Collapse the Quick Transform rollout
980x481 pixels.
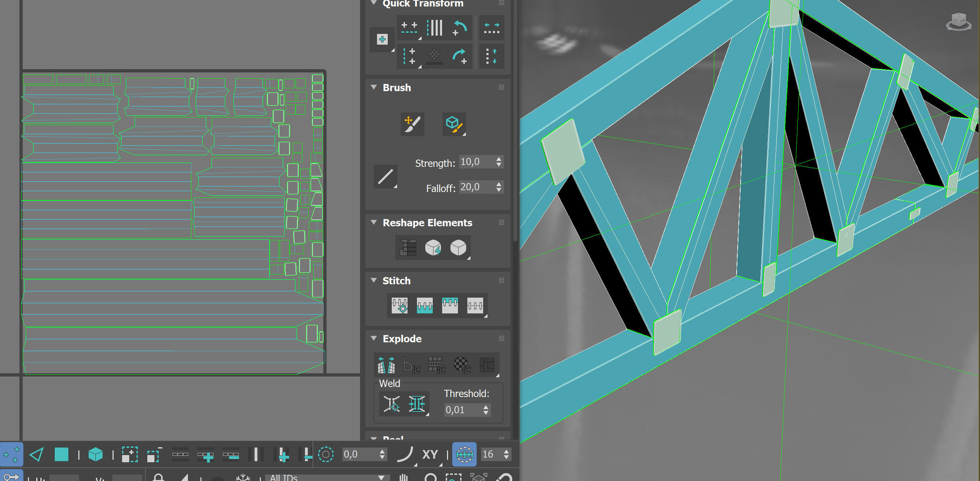pyautogui.click(x=374, y=3)
